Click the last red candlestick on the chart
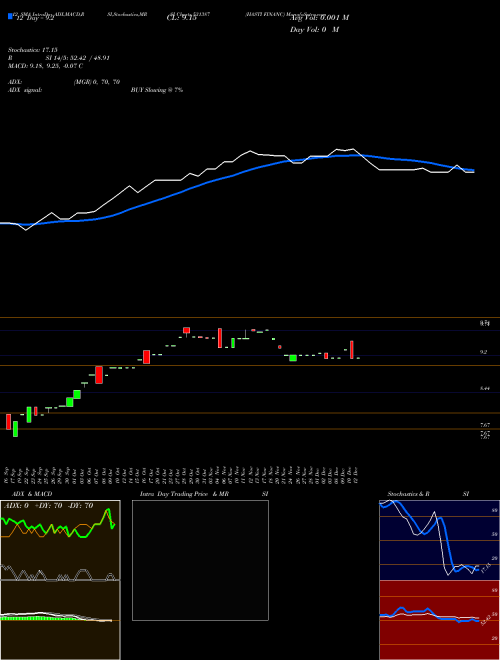 352,350
